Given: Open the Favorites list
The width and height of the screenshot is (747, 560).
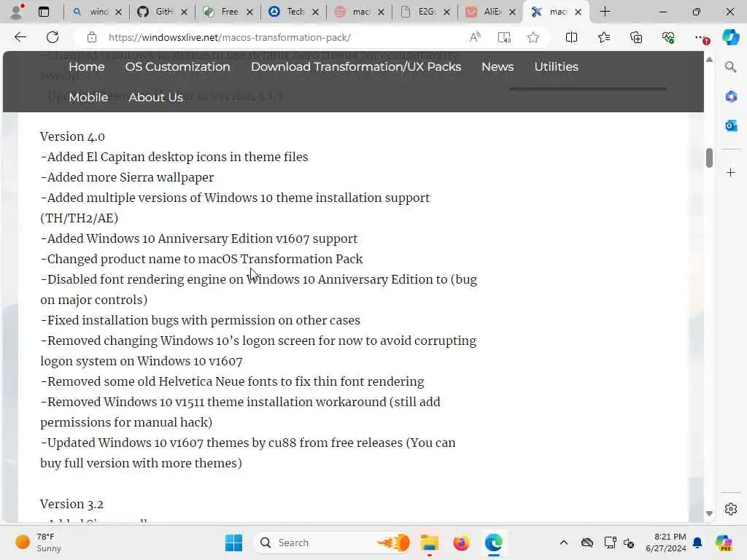Looking at the screenshot, I should pyautogui.click(x=603, y=37).
